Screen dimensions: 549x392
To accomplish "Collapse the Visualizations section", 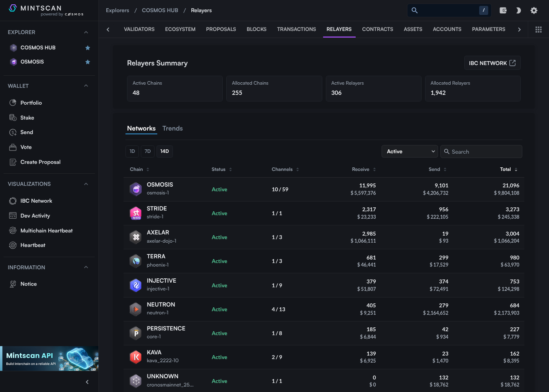I will pos(86,184).
